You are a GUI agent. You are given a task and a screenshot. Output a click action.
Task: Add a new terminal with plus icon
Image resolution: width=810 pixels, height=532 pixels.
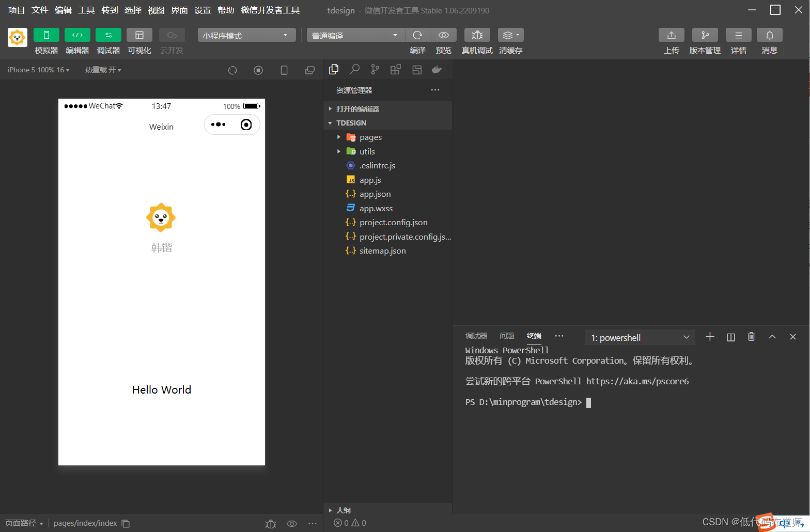[x=710, y=337]
